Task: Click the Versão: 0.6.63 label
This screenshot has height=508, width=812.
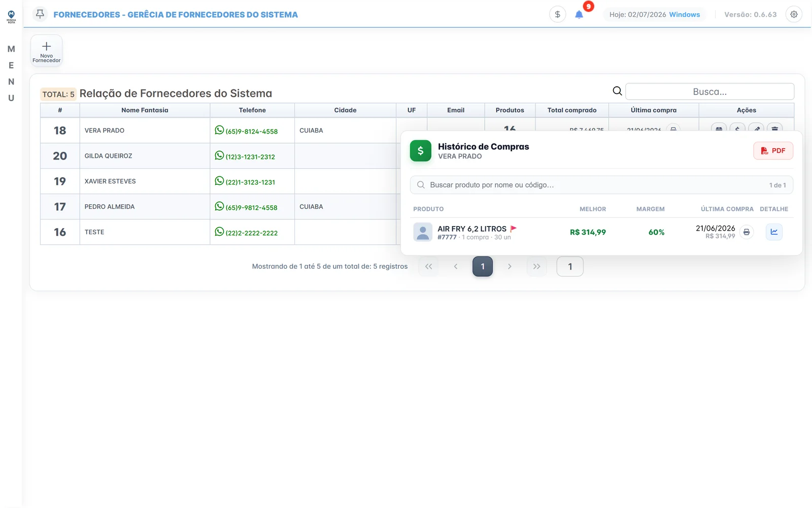Action: tap(750, 15)
